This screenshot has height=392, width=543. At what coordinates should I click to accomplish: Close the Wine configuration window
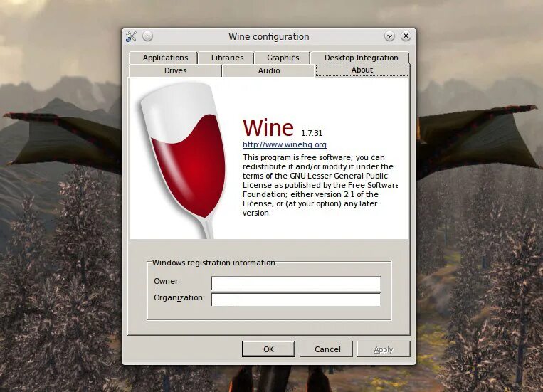pyautogui.click(x=406, y=36)
